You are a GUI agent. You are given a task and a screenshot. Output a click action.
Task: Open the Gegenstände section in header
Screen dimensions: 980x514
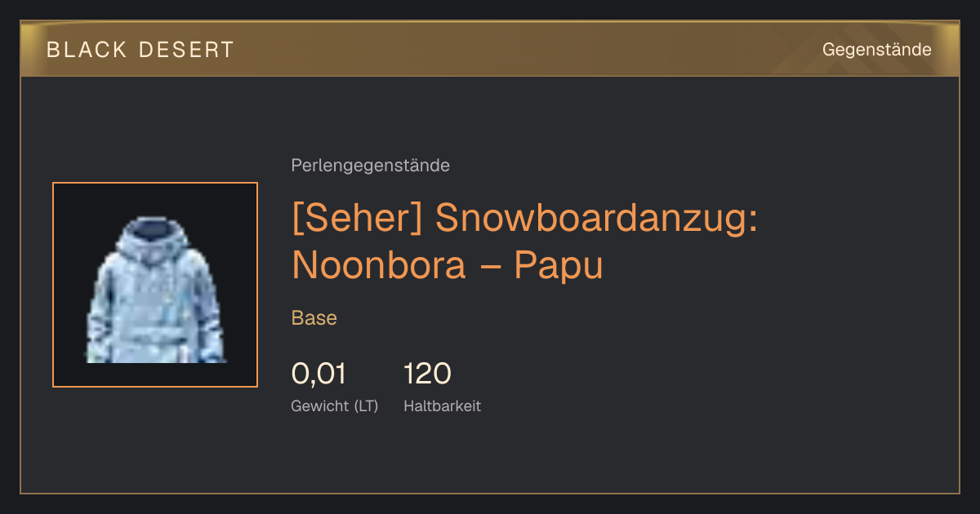pos(876,50)
